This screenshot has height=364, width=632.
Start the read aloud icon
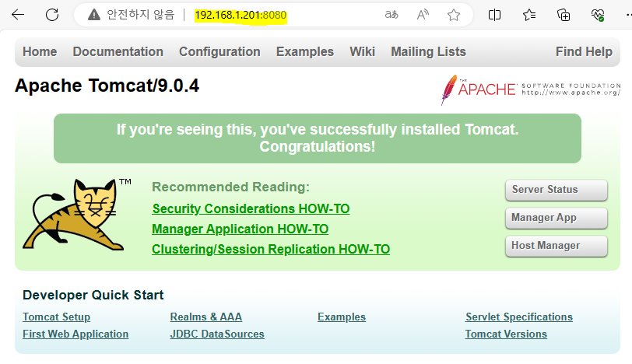(423, 15)
